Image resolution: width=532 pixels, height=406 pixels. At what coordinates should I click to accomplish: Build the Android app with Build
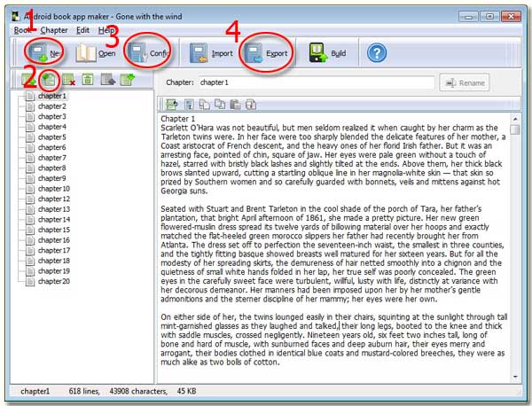coord(327,53)
